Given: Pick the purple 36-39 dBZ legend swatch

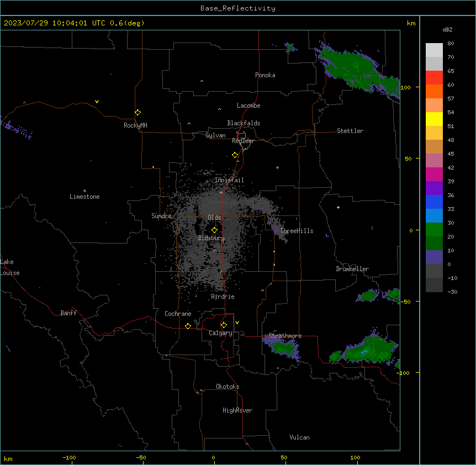Looking at the screenshot, I should 434,188.
